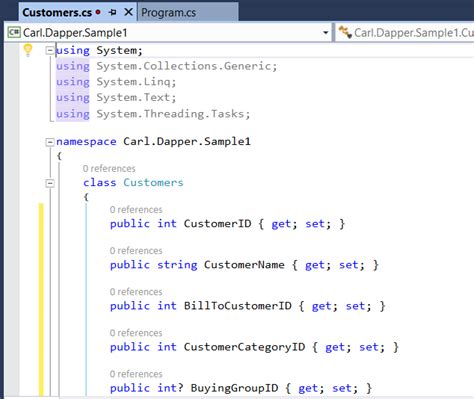Click the int? type in BuyingGroupID line
The height and width of the screenshot is (399, 474).
pyautogui.click(x=170, y=388)
